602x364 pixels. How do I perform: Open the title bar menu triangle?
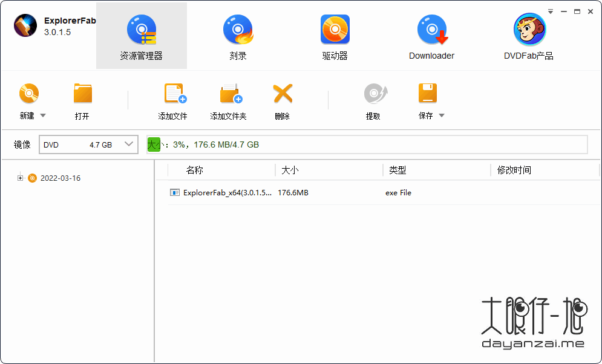[x=551, y=11]
